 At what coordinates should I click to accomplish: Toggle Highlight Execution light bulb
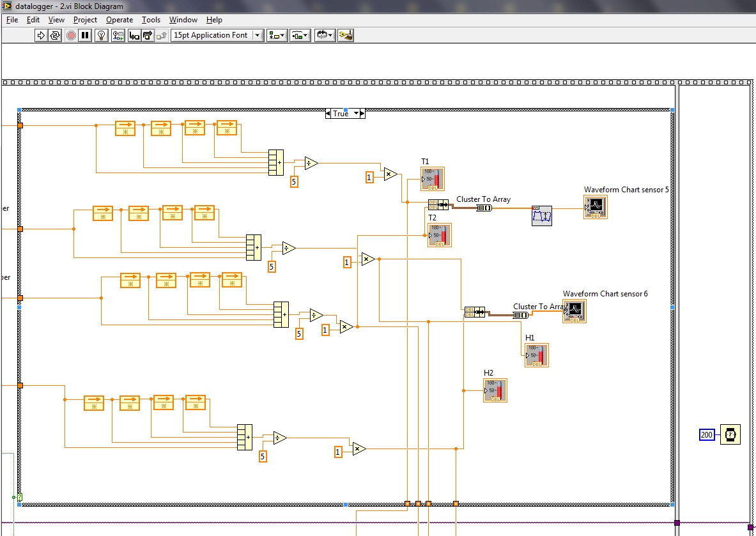tap(101, 35)
